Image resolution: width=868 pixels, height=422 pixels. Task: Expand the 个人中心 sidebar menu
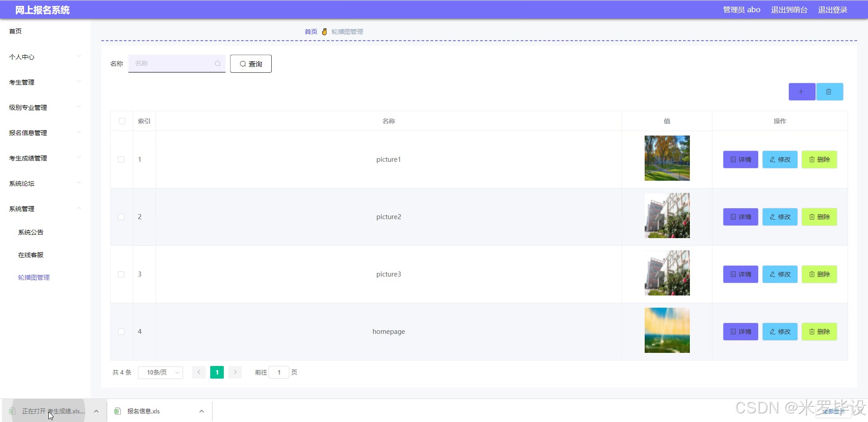click(x=45, y=57)
